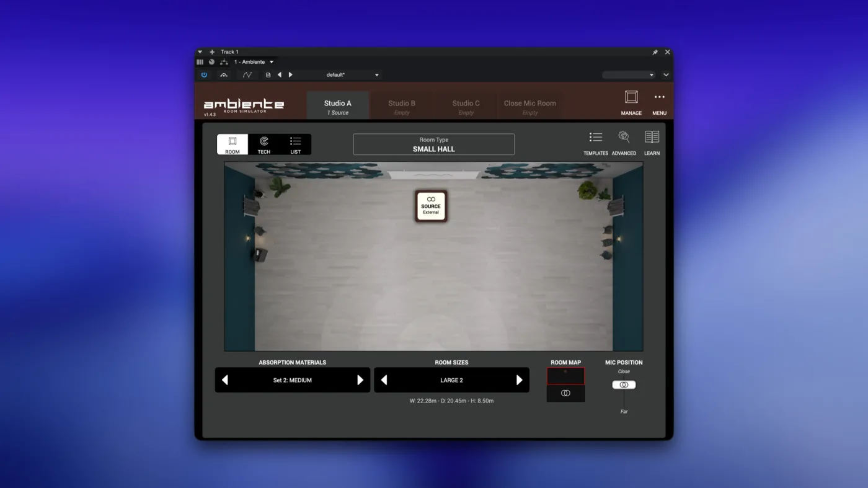Load the next preset
This screenshot has height=488, width=868.
[x=290, y=75]
